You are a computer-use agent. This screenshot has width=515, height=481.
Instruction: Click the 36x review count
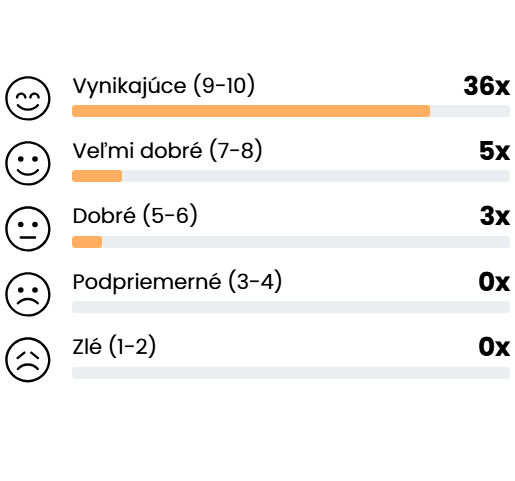(x=486, y=86)
